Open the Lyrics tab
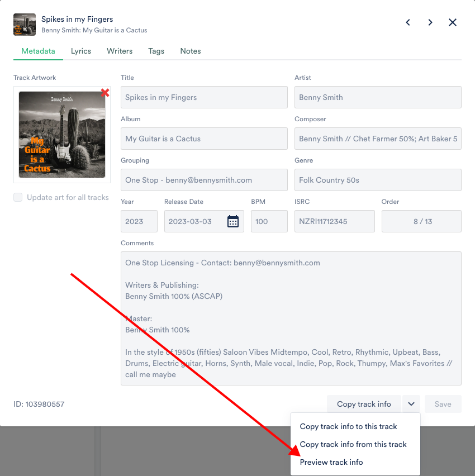475x476 pixels. point(81,51)
